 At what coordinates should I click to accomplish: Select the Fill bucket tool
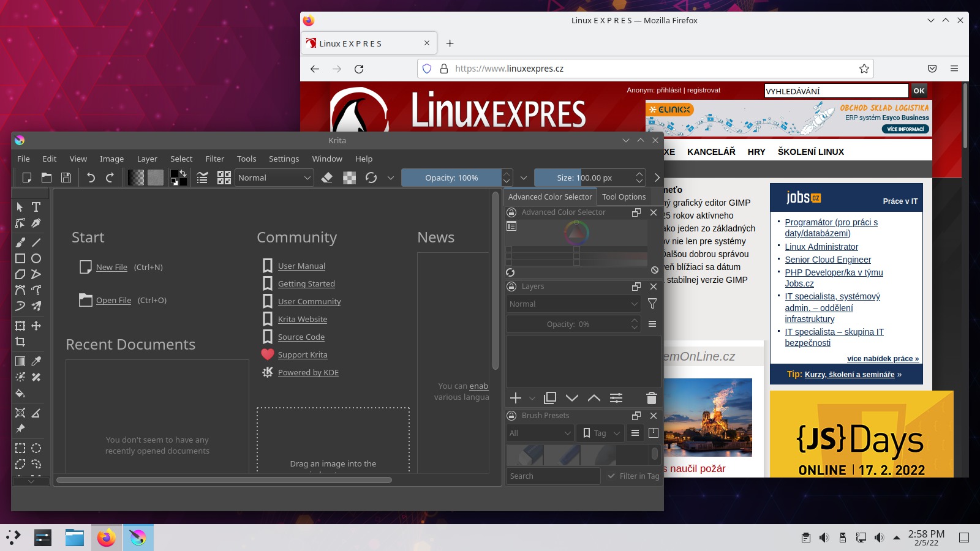(x=20, y=393)
